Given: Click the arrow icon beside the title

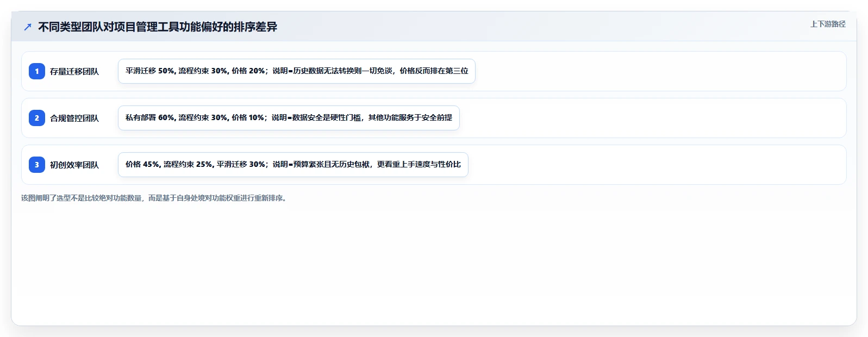Looking at the screenshot, I should [x=28, y=27].
